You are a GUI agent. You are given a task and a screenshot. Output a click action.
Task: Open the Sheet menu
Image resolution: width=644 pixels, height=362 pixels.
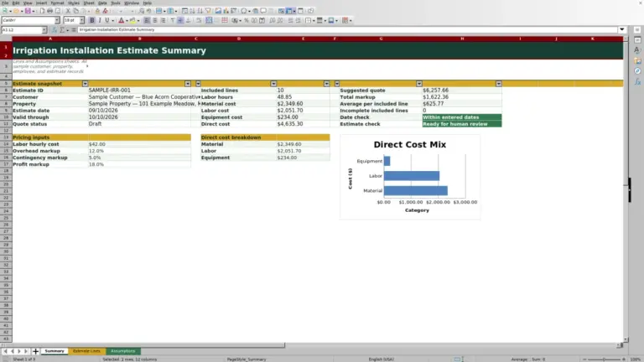(x=89, y=3)
